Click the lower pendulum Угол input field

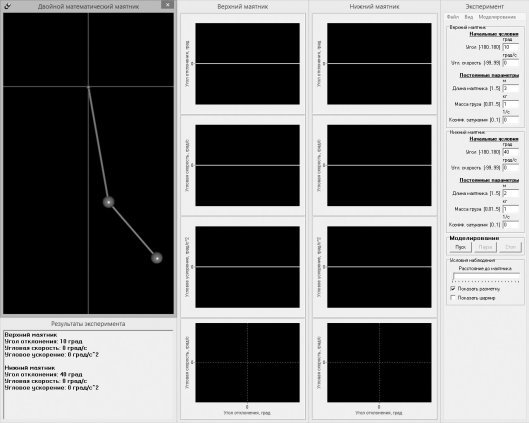pyautogui.click(x=510, y=152)
